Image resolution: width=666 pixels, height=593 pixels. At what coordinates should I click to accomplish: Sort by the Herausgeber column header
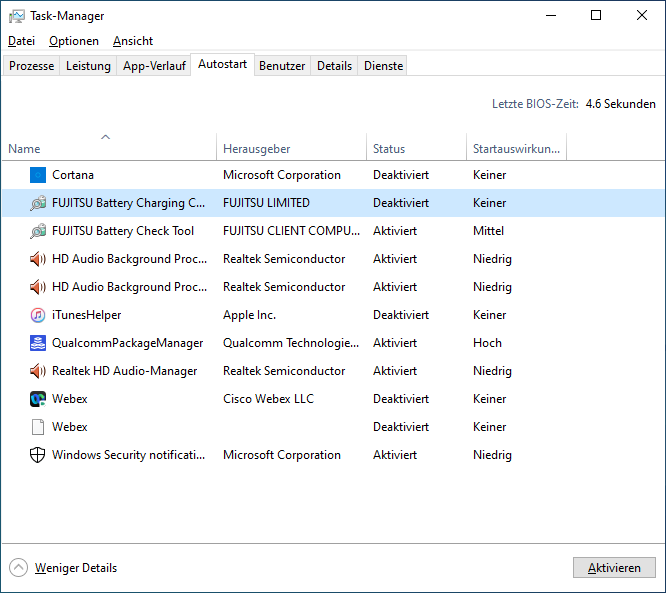[x=291, y=149]
